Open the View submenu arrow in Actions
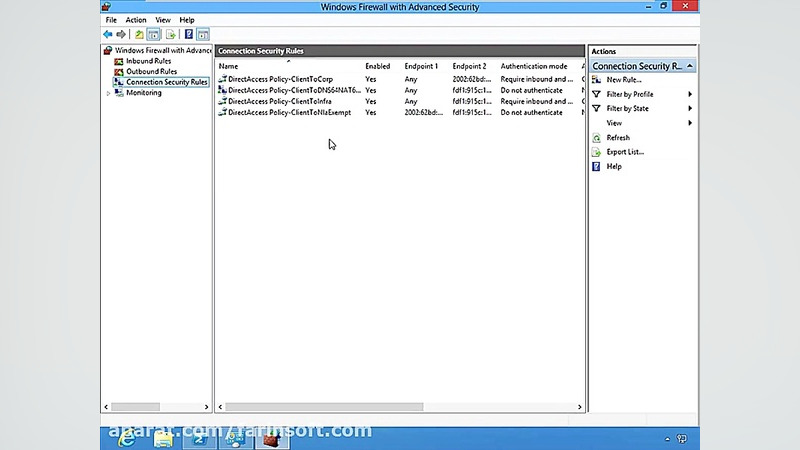Image resolution: width=800 pixels, height=450 pixels. pyautogui.click(x=690, y=123)
